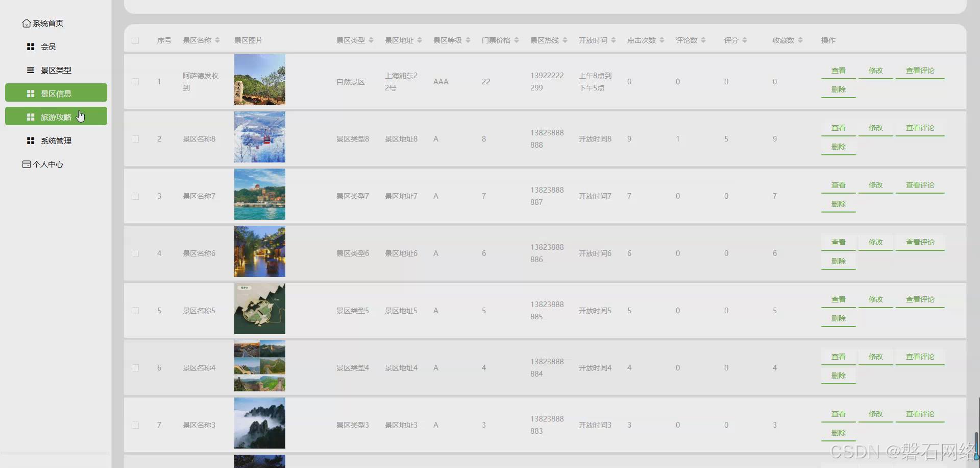Click the home icon beside 系统首页
This screenshot has width=980, height=468.
click(x=27, y=24)
